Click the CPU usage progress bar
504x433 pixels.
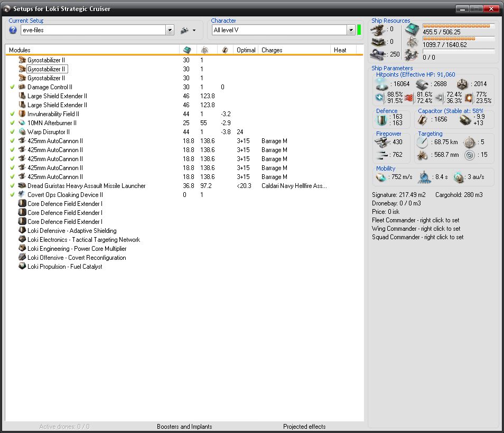tap(459, 26)
